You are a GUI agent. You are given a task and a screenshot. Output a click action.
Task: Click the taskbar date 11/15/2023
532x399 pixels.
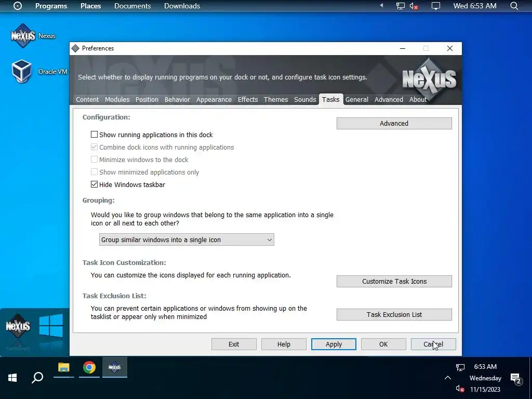point(485,389)
